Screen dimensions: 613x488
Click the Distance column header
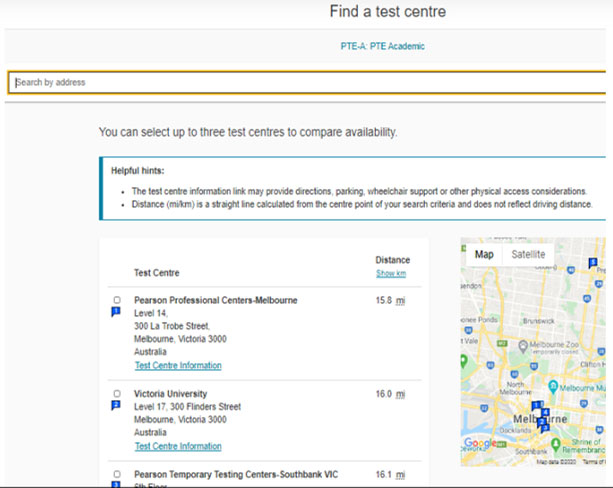coord(393,260)
